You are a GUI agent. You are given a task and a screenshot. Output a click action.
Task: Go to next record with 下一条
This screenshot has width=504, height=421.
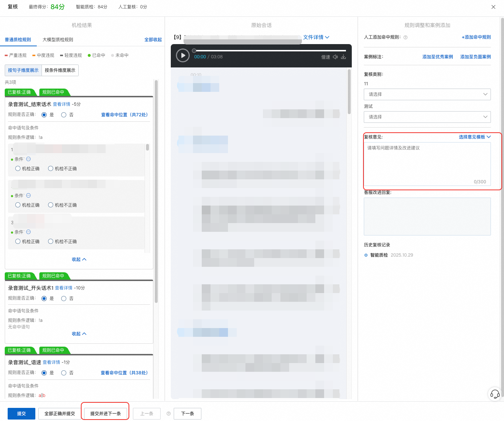coord(188,414)
